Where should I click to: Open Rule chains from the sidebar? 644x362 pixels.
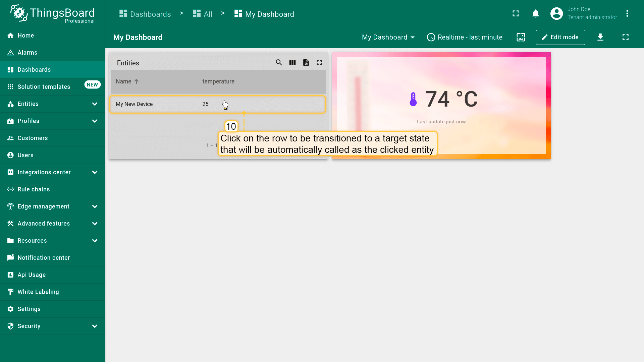(34, 189)
